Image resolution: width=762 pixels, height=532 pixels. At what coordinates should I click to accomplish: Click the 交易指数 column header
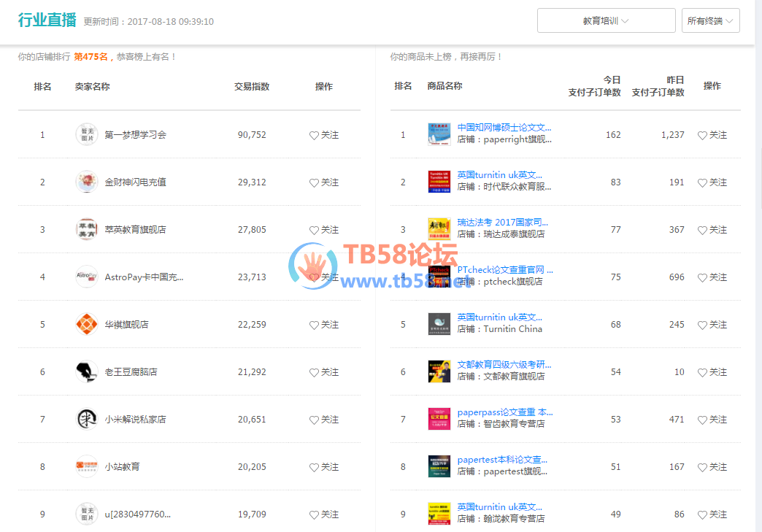[252, 86]
